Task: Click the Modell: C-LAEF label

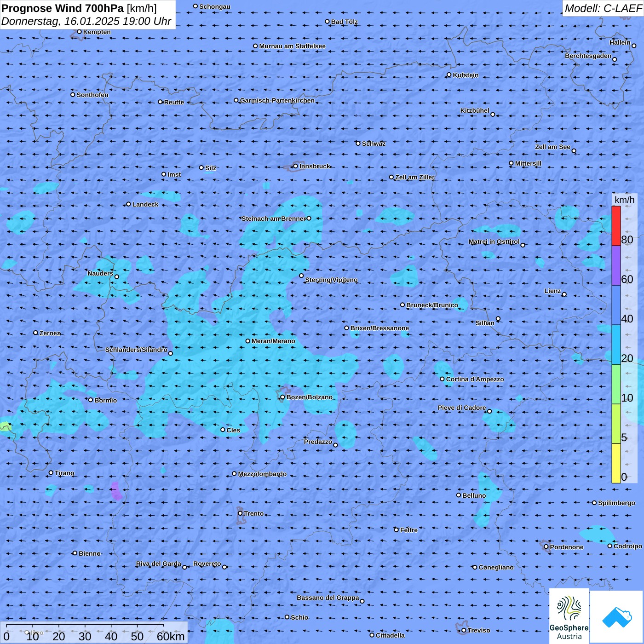Action: point(603,8)
